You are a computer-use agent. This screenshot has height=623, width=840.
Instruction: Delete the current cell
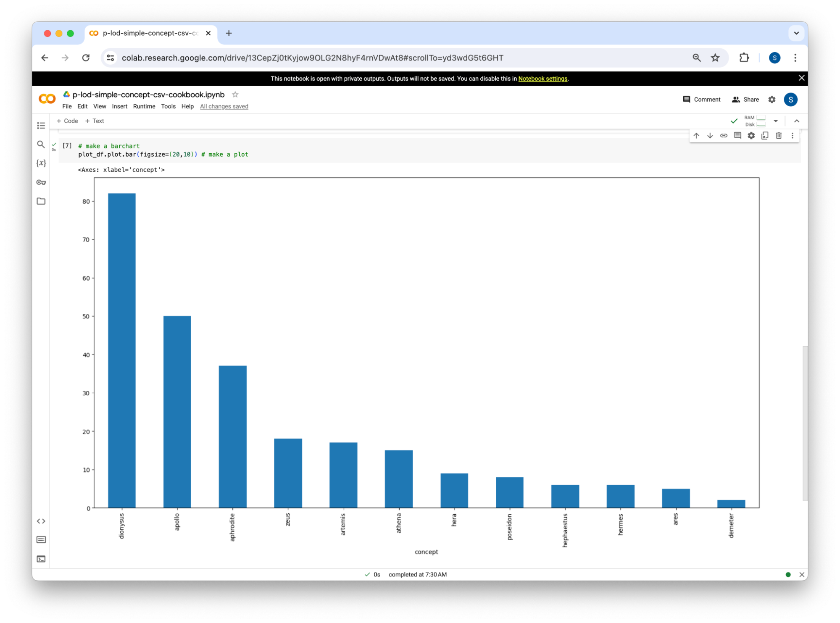click(x=779, y=136)
